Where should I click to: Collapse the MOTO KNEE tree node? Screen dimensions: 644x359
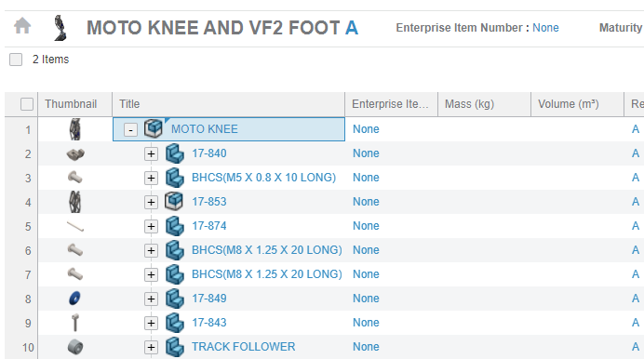(x=130, y=130)
